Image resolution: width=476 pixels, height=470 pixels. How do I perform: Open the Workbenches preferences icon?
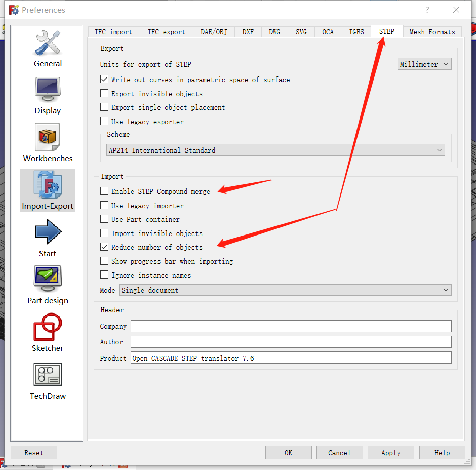[x=48, y=137]
